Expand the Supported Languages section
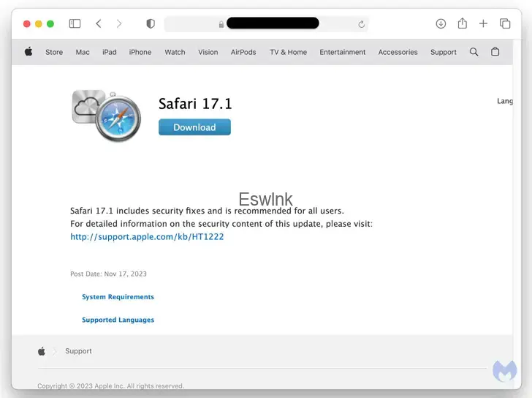 point(118,320)
